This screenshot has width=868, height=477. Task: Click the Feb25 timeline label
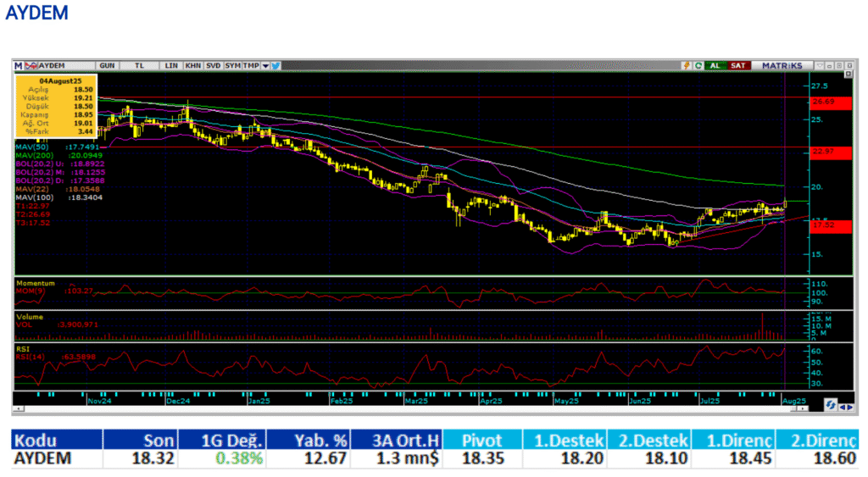pyautogui.click(x=342, y=402)
